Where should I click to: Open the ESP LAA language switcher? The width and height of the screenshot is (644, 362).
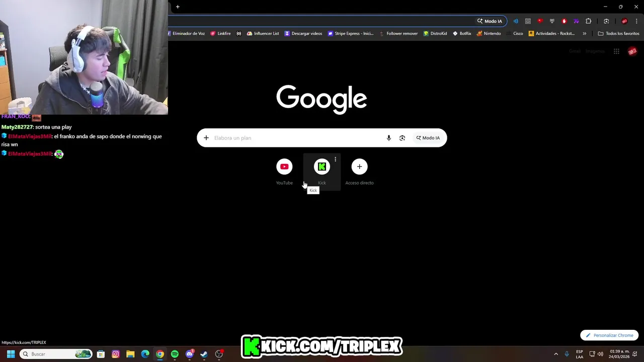pos(580,354)
